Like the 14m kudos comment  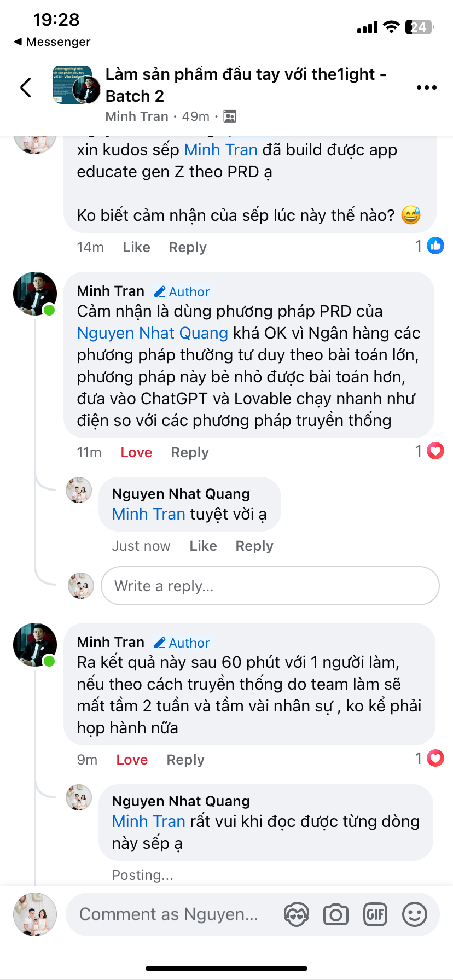click(x=136, y=247)
